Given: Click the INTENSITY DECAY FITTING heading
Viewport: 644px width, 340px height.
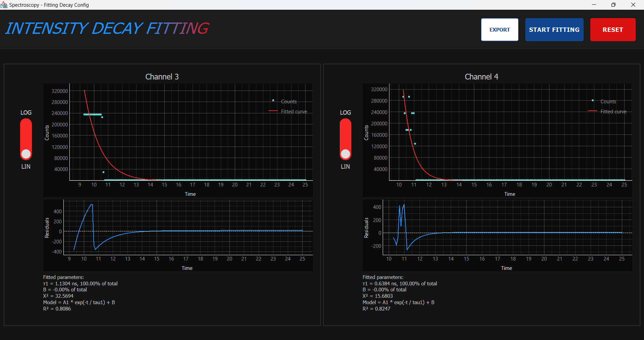Looking at the screenshot, I should [x=107, y=29].
